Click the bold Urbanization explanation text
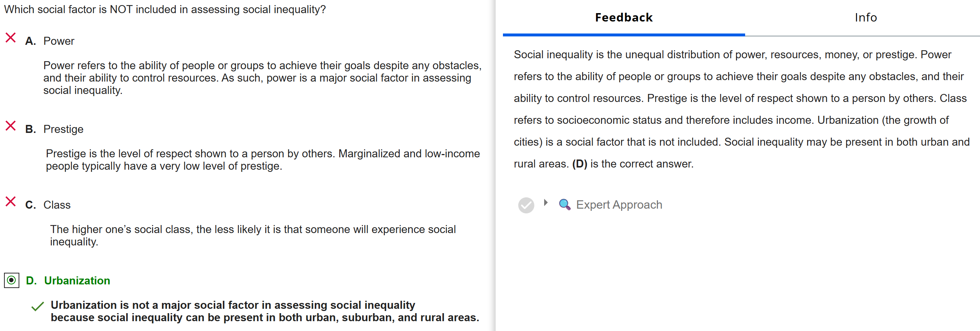Image resolution: width=980 pixels, height=331 pixels. 264,311
